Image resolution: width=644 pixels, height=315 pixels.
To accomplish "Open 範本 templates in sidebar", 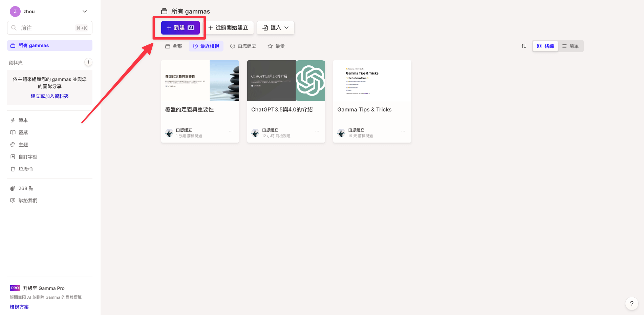I will [23, 120].
